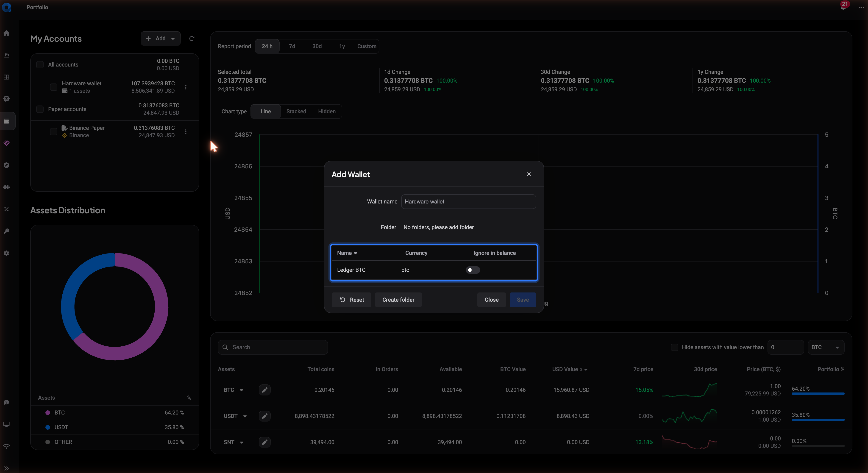868x473 pixels.
Task: Edit USDT asset with the pencil icon
Action: pyautogui.click(x=264, y=416)
